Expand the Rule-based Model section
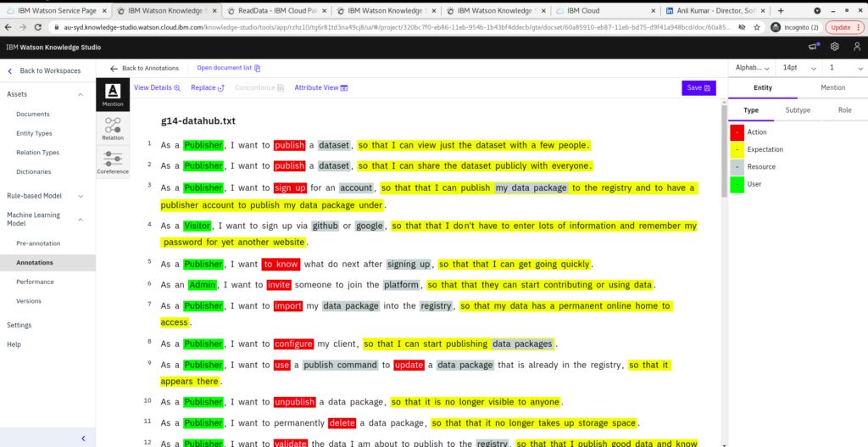The height and width of the screenshot is (447, 868). click(x=81, y=196)
